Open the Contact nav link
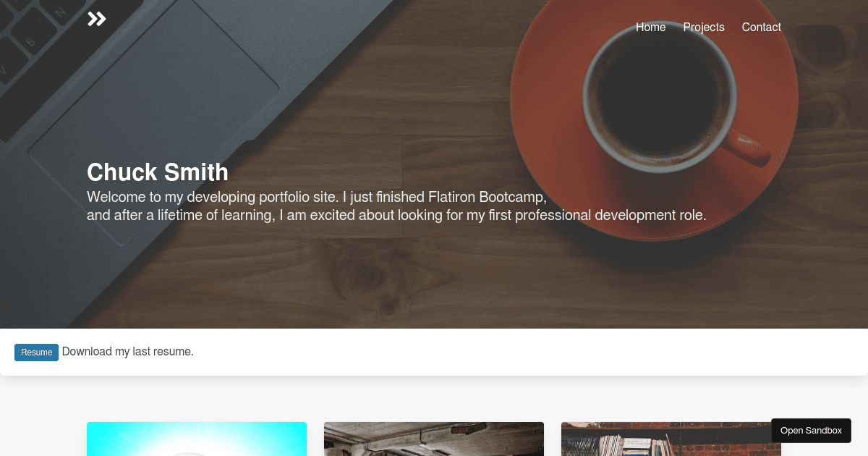The height and width of the screenshot is (456, 868). pos(761,27)
